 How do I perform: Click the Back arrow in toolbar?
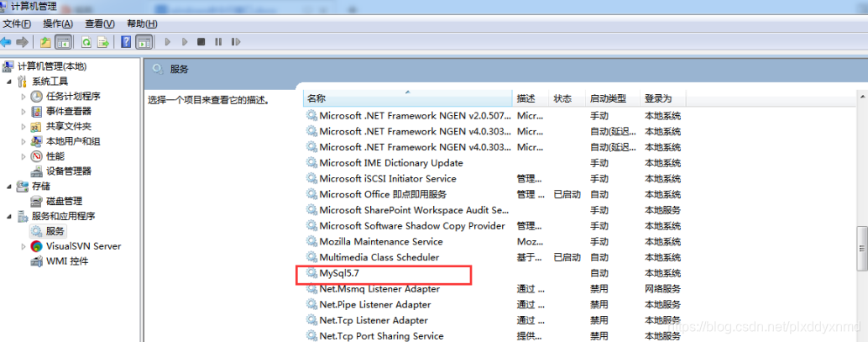coord(6,42)
